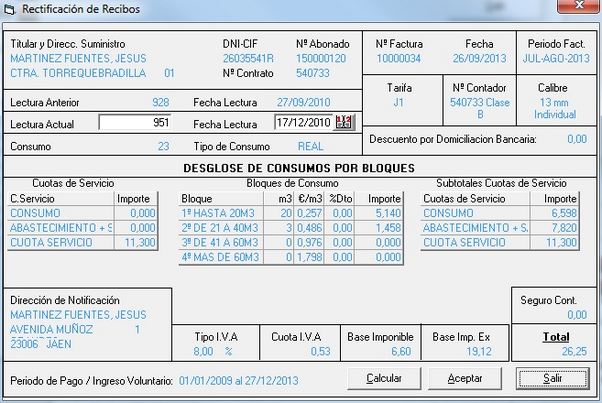Click the Consumo value 23

point(163,146)
